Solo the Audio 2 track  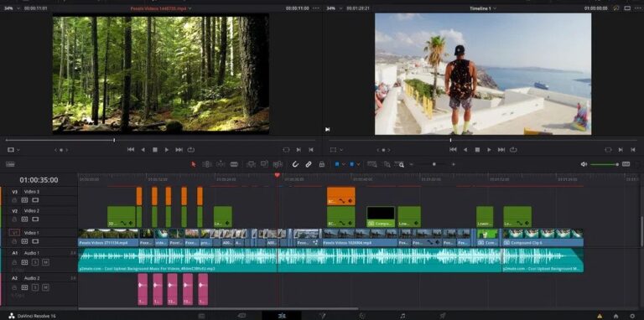point(35,287)
